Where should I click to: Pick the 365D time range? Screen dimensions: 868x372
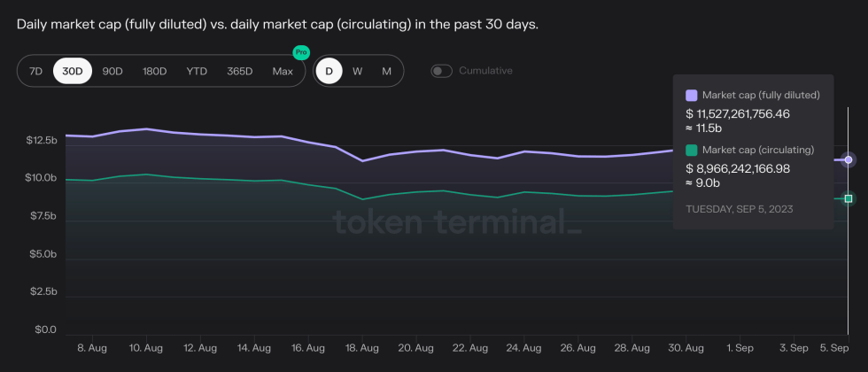[x=239, y=71]
